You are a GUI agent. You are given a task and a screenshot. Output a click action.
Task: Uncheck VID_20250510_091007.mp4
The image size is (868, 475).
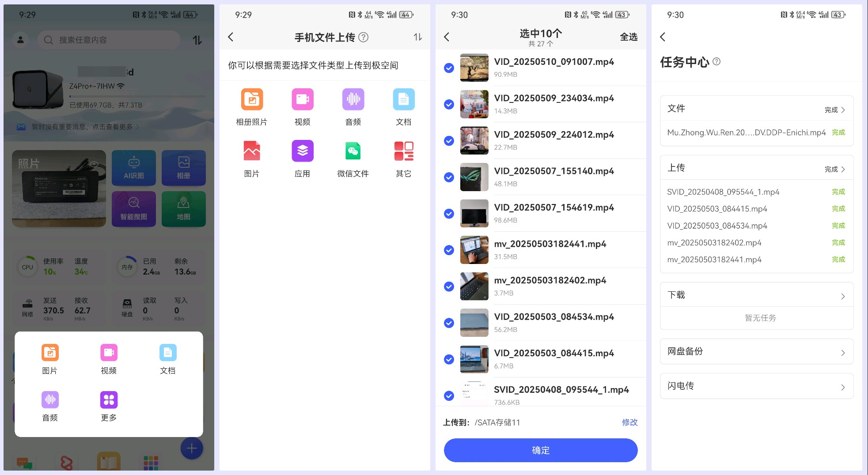click(449, 68)
